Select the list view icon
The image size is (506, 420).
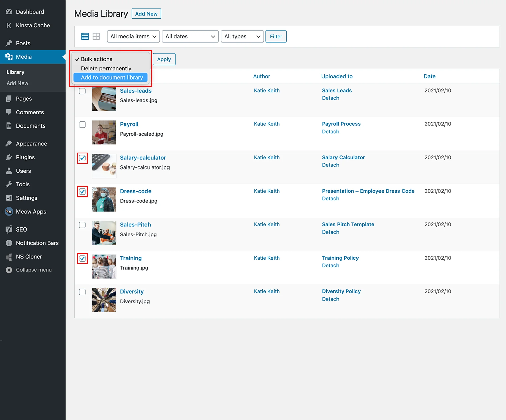click(x=85, y=36)
